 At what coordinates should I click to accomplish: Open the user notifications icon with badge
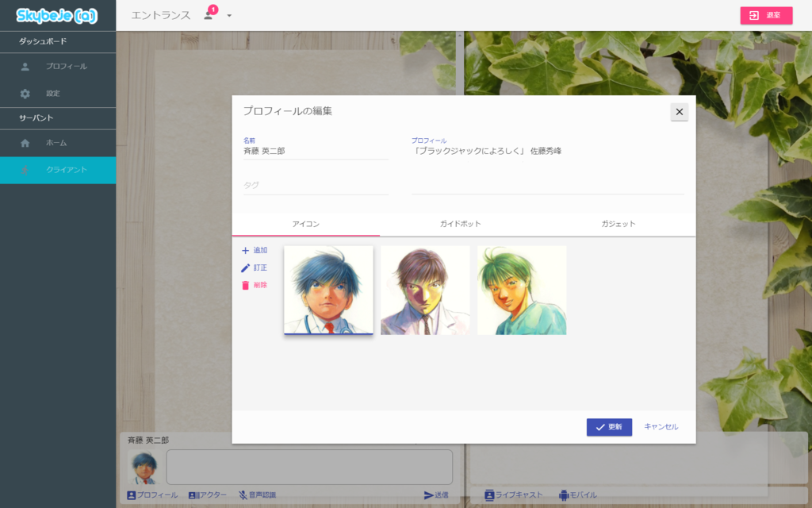pyautogui.click(x=209, y=13)
